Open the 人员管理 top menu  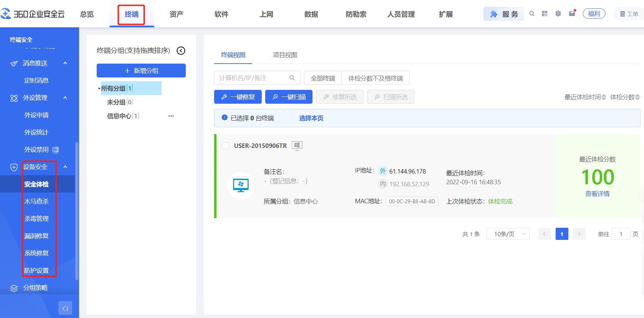pyautogui.click(x=401, y=14)
